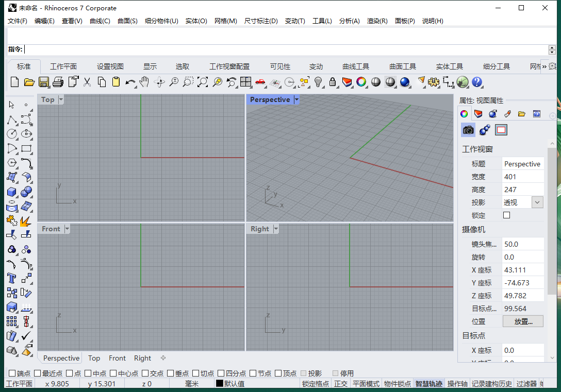
Task: Click the four viewports layout icon
Action: pyautogui.click(x=246, y=82)
